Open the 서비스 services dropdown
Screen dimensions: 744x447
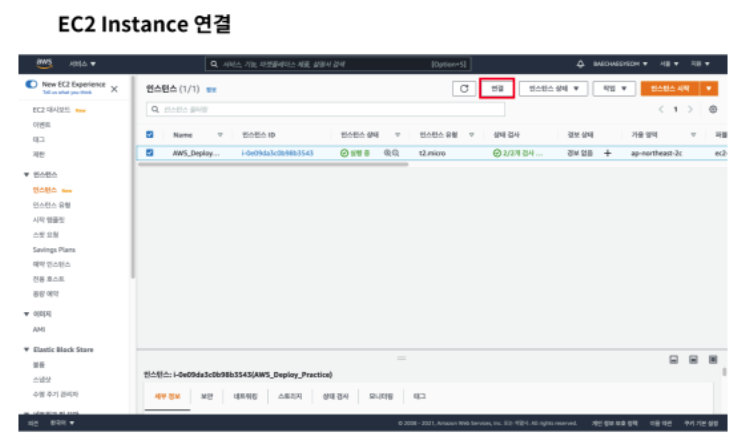coord(83,64)
